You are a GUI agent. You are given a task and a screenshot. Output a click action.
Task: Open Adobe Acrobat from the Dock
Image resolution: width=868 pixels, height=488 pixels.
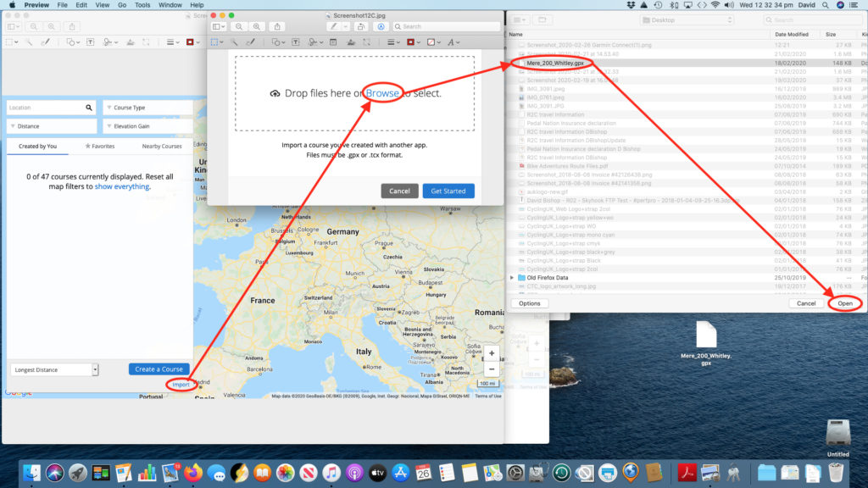point(687,473)
